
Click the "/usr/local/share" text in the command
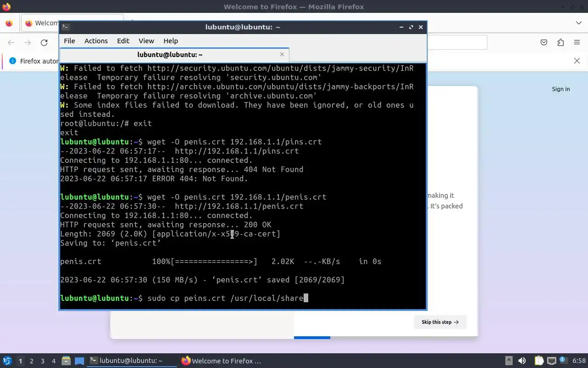coord(266,298)
